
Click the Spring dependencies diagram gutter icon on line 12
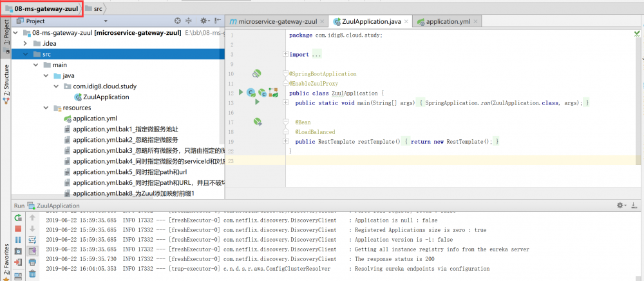click(x=272, y=93)
